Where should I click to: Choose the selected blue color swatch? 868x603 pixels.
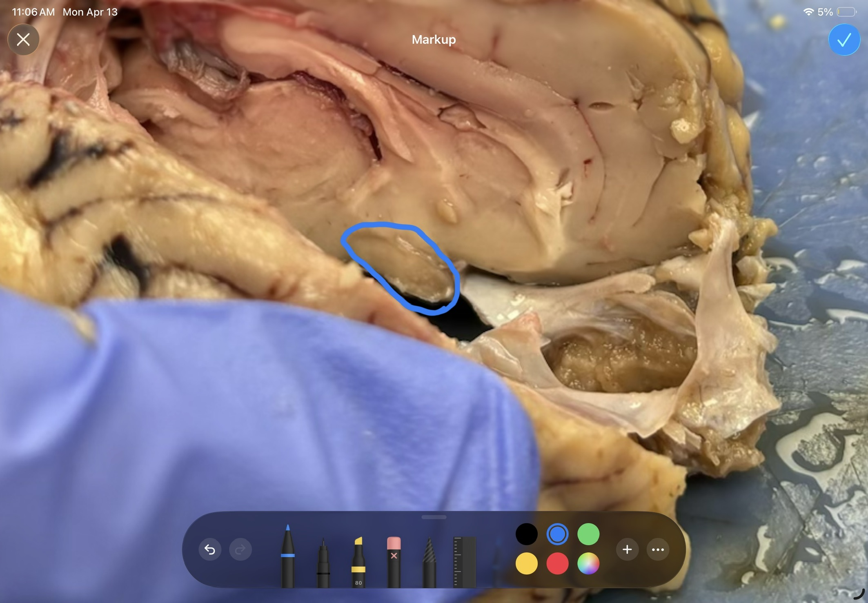(x=557, y=534)
